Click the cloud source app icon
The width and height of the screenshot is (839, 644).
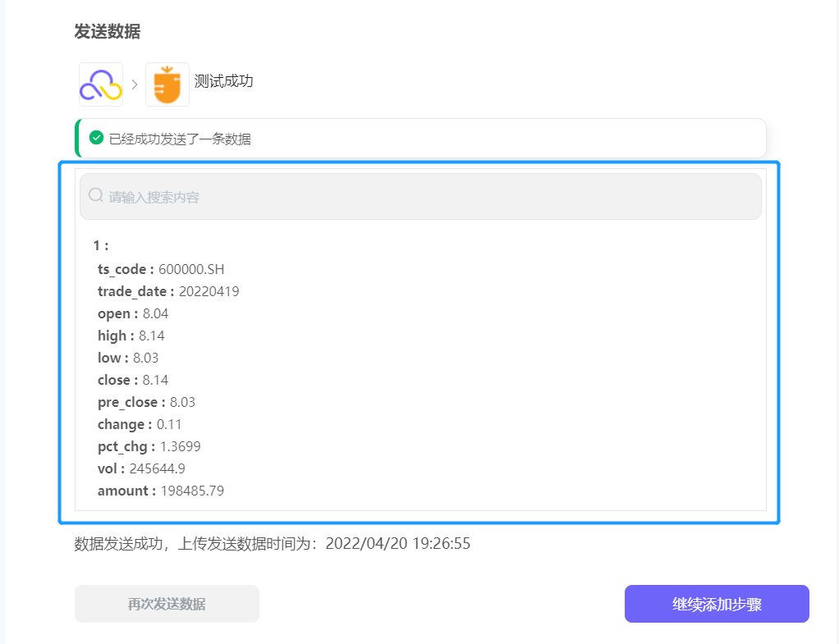tap(101, 84)
